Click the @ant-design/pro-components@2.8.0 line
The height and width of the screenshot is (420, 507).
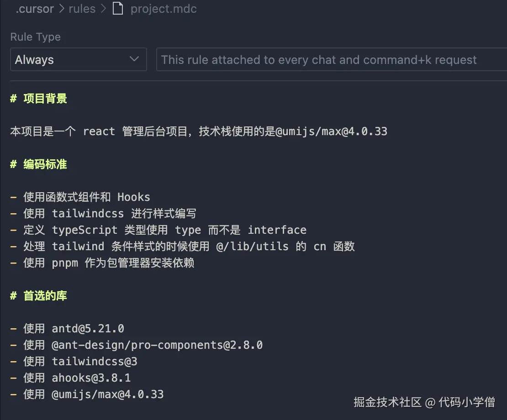coord(143,345)
